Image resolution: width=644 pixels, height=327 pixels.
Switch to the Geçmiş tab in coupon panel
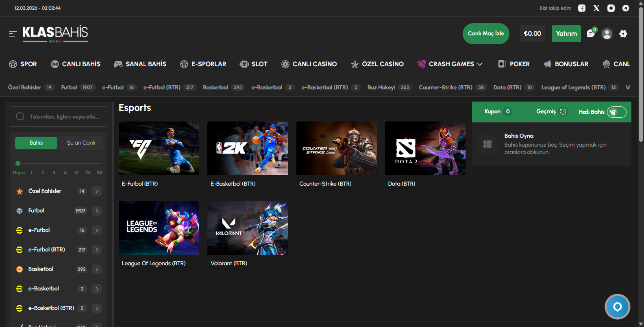[x=551, y=112]
